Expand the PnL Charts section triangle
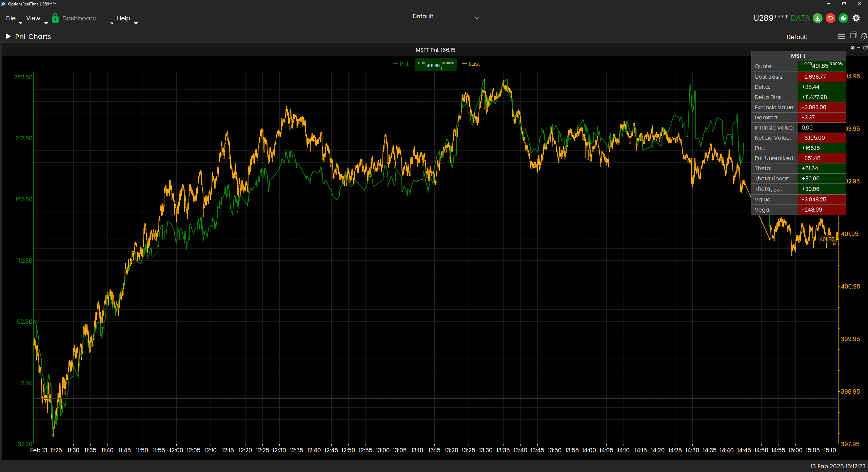 point(7,36)
